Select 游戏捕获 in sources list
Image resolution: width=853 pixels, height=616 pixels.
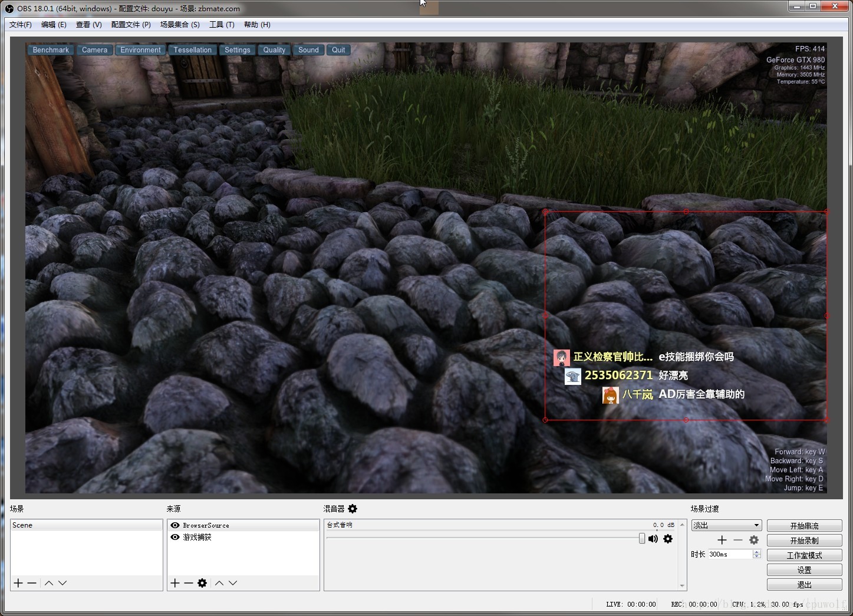tap(243, 537)
